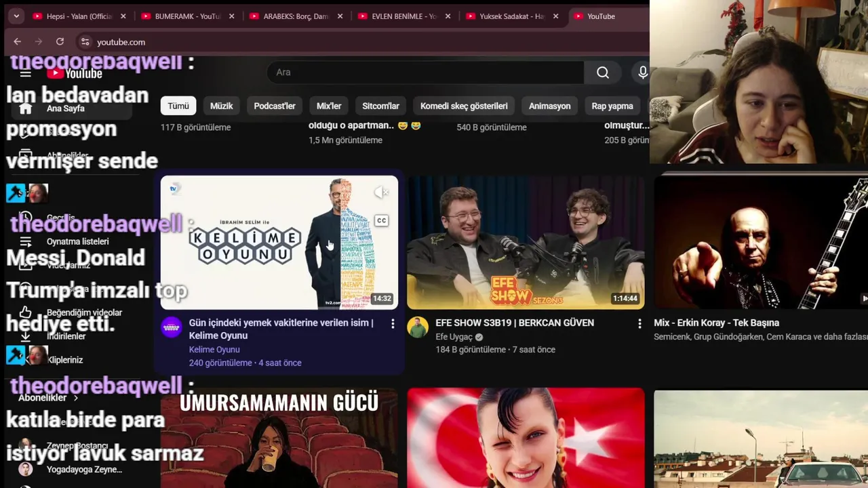Close the Yuksek Sadakat tab
The width and height of the screenshot is (868, 488).
click(556, 16)
